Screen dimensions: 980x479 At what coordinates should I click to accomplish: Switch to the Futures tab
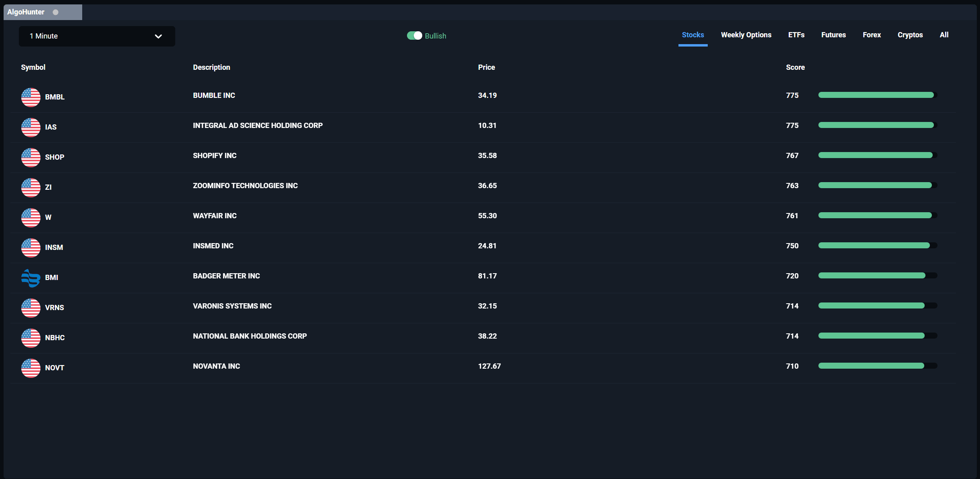tap(834, 35)
